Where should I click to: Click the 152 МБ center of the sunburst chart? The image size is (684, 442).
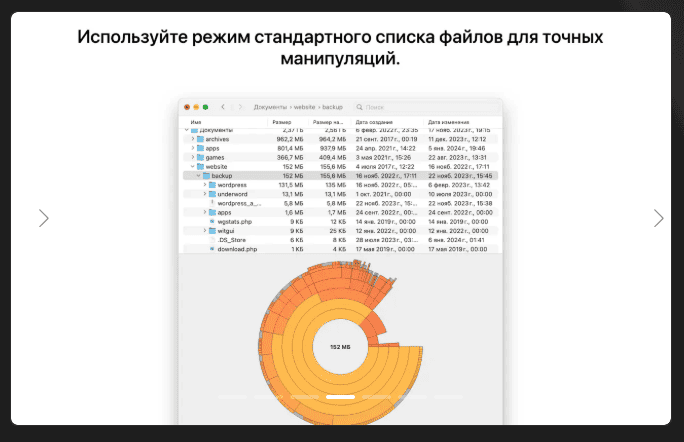(x=340, y=347)
